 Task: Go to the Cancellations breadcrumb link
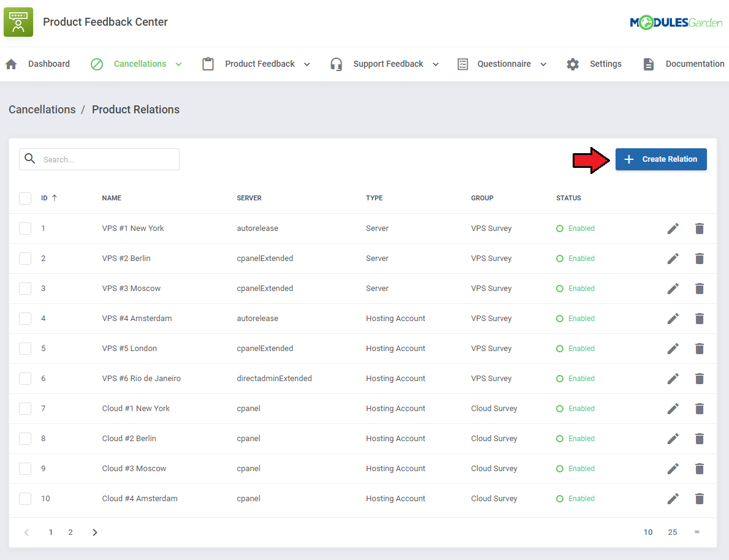pos(42,110)
